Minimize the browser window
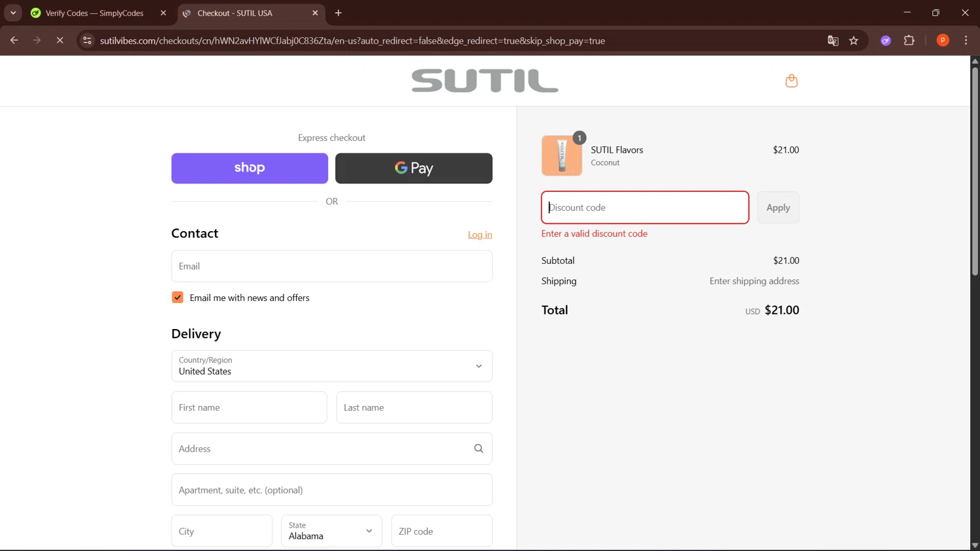 [907, 12]
